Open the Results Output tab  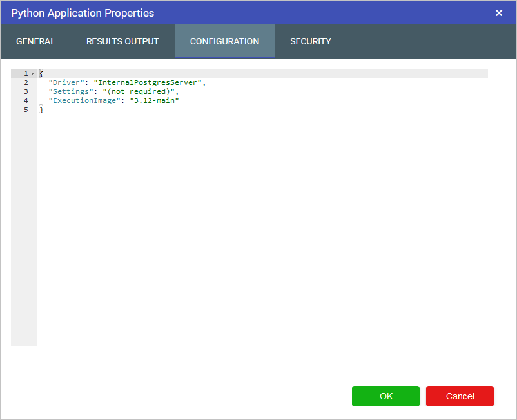point(122,41)
